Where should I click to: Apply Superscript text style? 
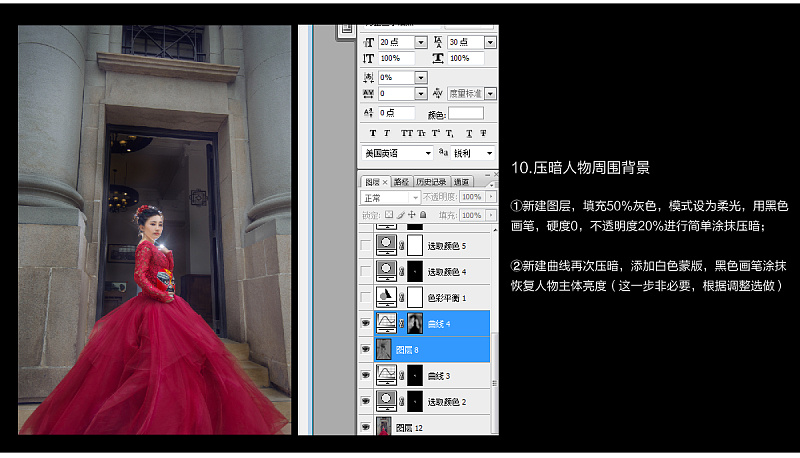pyautogui.click(x=435, y=133)
